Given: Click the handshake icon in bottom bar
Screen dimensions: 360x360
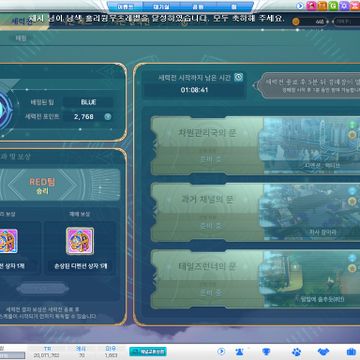Looking at the screenshot, I should pos(323,351).
